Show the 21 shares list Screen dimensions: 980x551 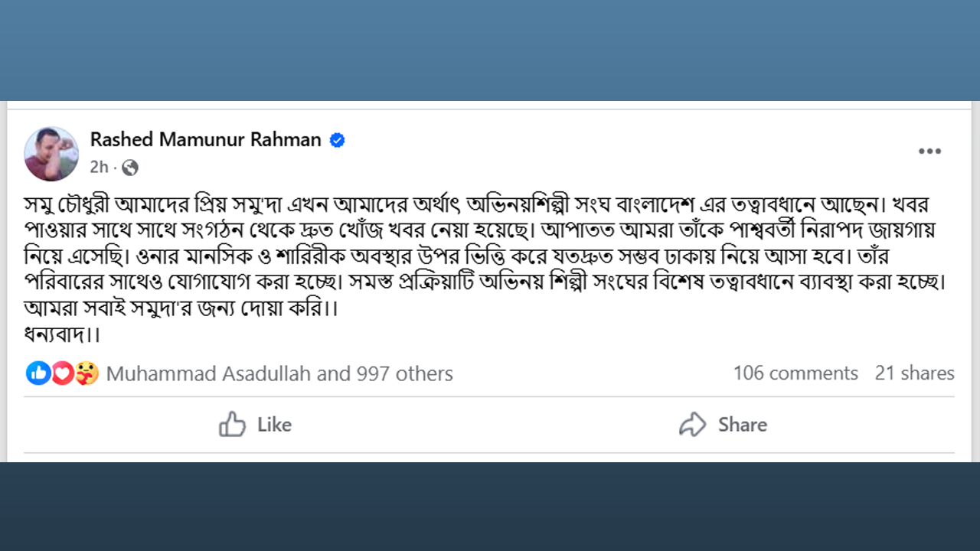coord(914,373)
